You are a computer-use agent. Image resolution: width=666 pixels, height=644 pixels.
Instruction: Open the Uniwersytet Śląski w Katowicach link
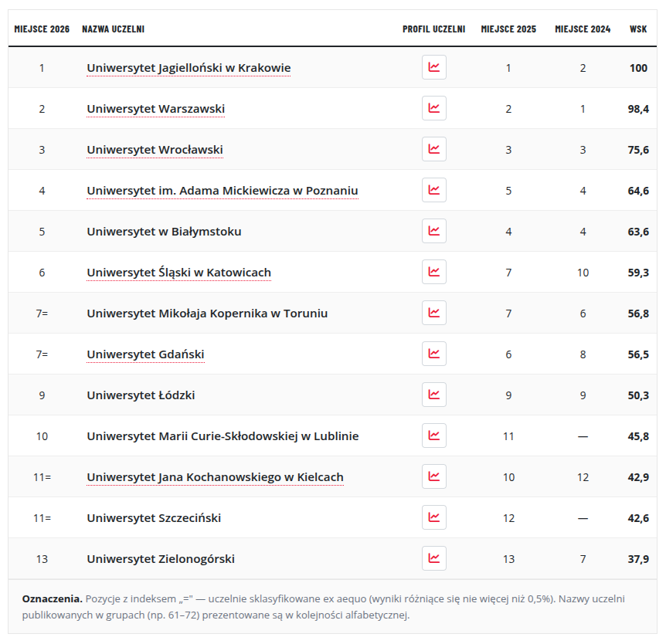178,273
